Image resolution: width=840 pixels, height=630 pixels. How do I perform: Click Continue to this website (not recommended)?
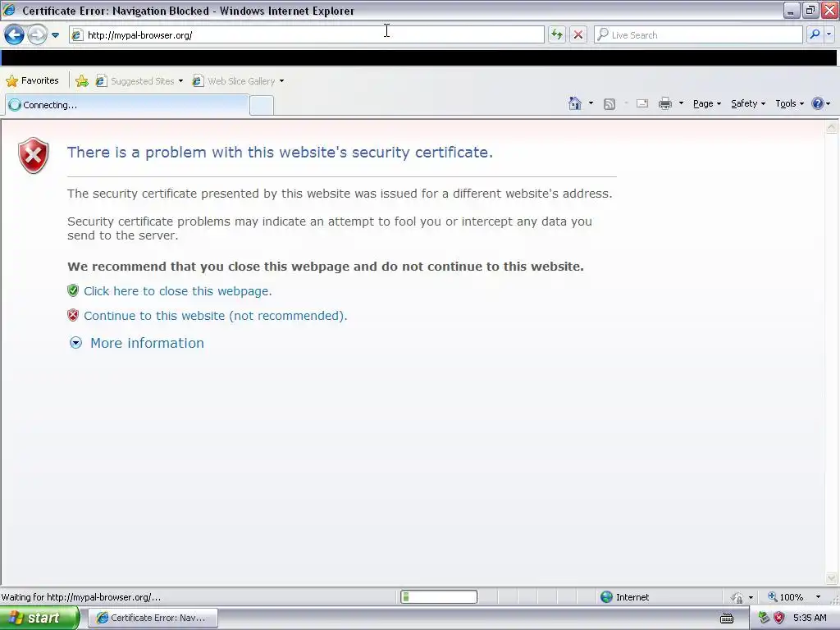coord(216,316)
